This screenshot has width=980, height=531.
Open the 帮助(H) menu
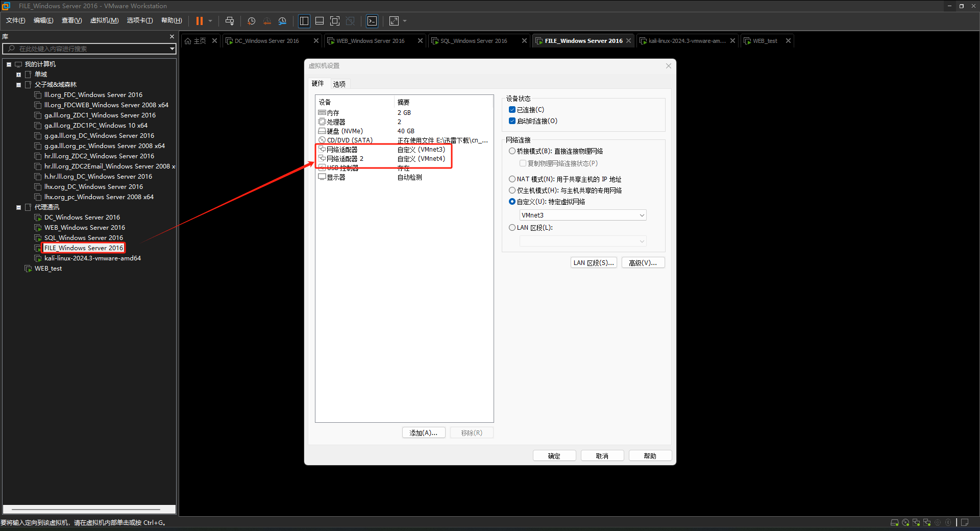click(x=171, y=20)
